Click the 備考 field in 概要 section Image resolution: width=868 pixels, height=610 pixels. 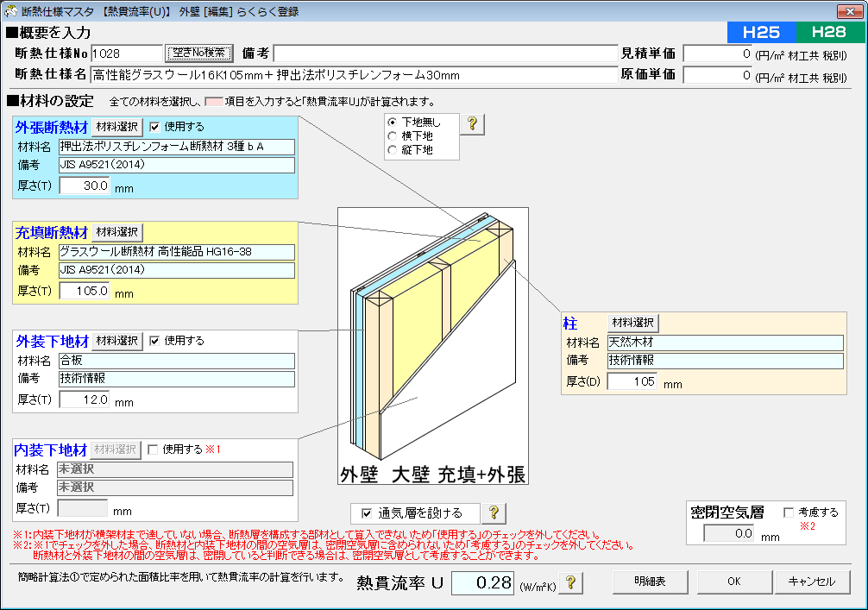tap(445, 53)
